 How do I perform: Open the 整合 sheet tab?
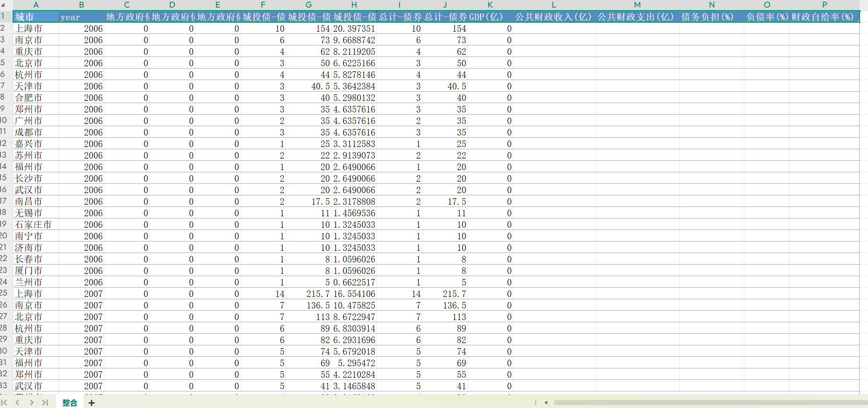pos(70,403)
